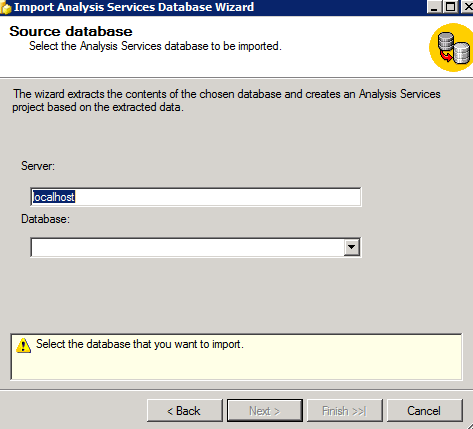Open the Database dropdown arrow
Viewport: 473px width, 429px height.
(x=352, y=247)
